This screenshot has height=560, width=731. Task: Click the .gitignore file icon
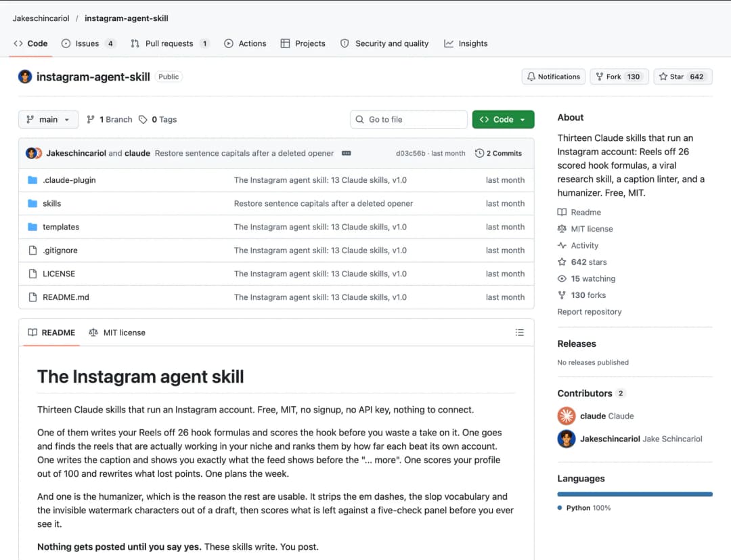(32, 251)
